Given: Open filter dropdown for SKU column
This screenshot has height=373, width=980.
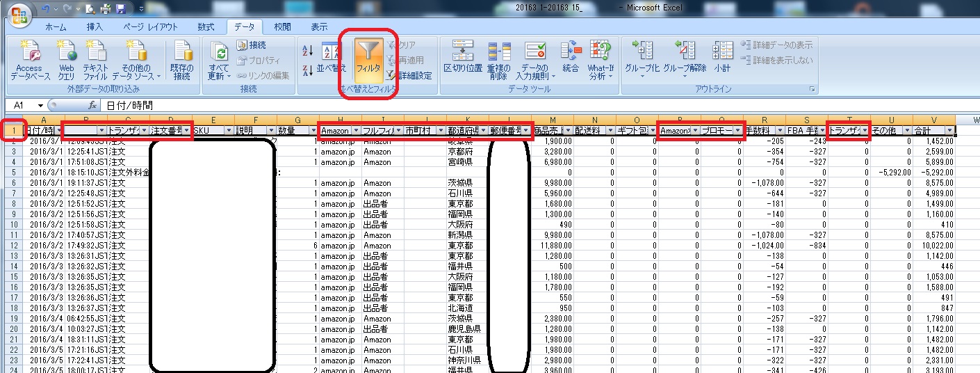Looking at the screenshot, I should click(x=229, y=130).
